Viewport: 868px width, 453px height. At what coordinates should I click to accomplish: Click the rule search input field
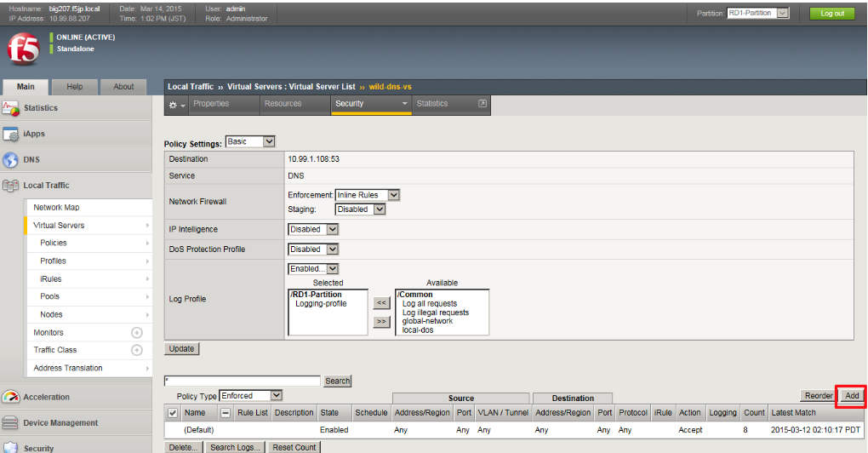click(243, 381)
